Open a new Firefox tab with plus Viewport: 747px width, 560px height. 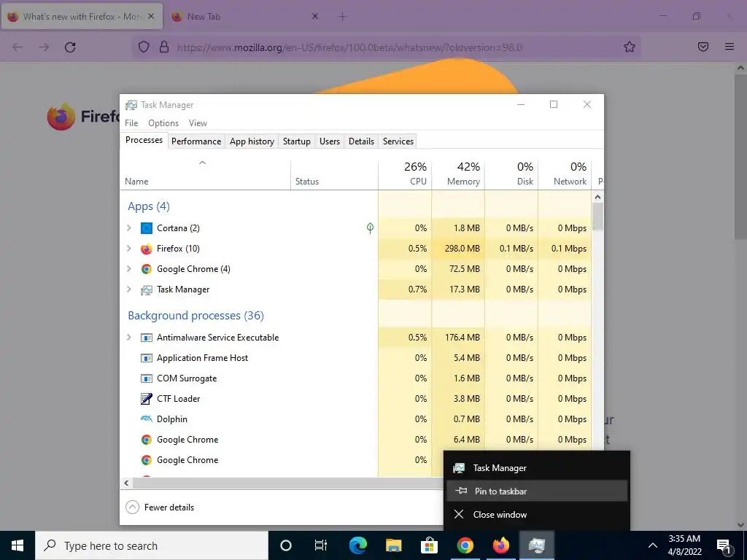pyautogui.click(x=342, y=17)
